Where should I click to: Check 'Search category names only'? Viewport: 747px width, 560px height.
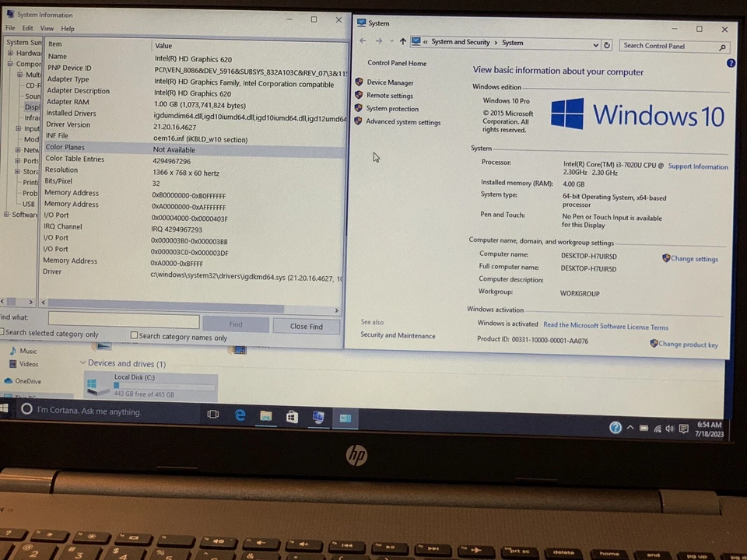click(x=134, y=335)
